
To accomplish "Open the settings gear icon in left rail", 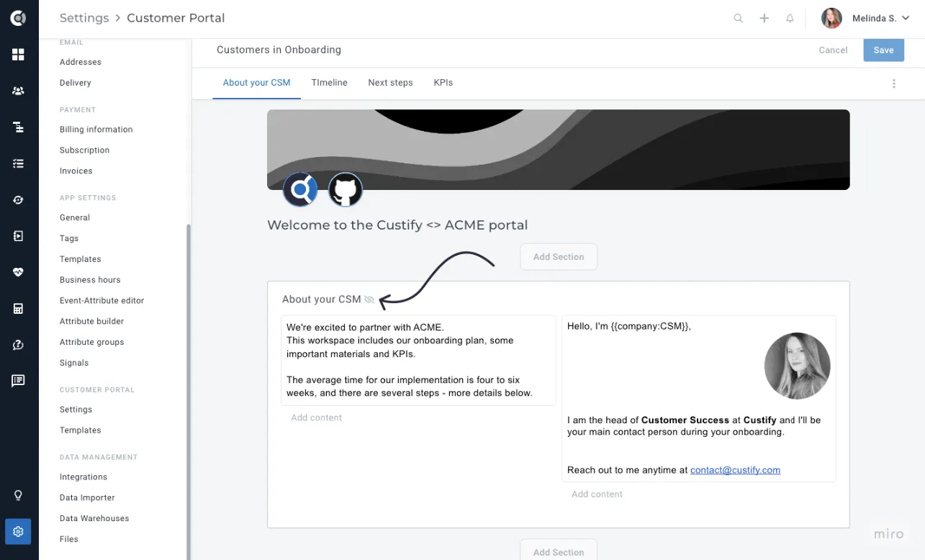I will coord(18,532).
